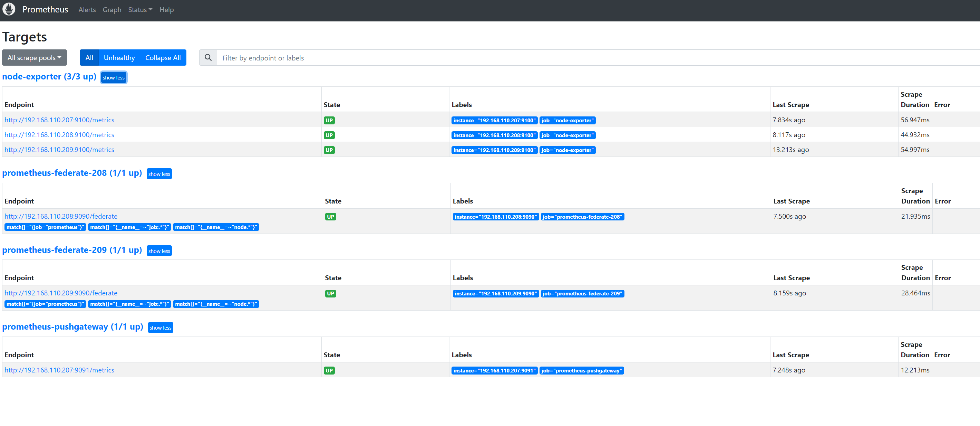Click UP badge for 192.168.110.207:9091
The height and width of the screenshot is (426, 980).
[x=329, y=370]
